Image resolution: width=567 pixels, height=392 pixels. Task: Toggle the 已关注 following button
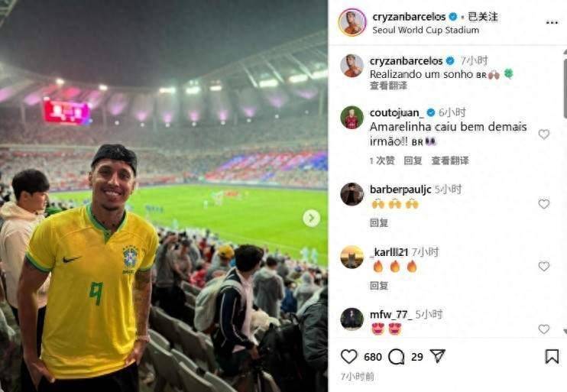(x=483, y=17)
